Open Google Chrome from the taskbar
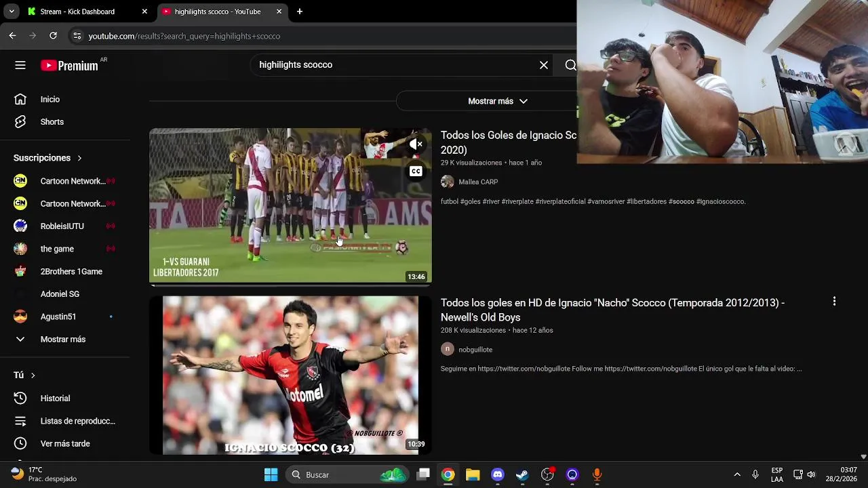This screenshot has height=488, width=868. click(448, 474)
